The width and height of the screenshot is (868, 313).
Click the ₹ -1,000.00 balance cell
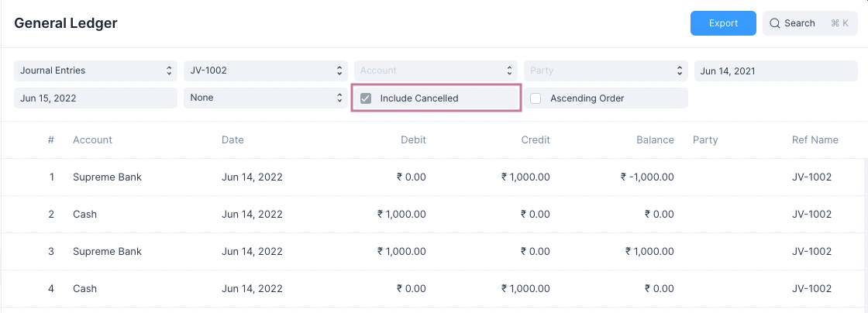click(x=647, y=177)
